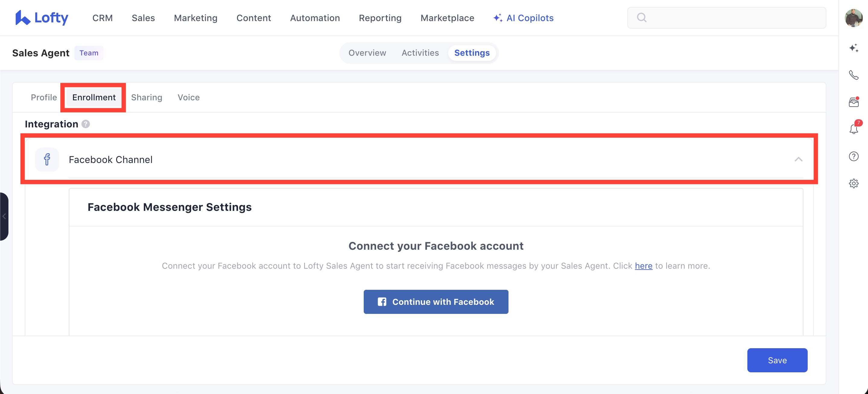Select the Enrollment tab
This screenshot has height=394, width=868.
[x=94, y=97]
